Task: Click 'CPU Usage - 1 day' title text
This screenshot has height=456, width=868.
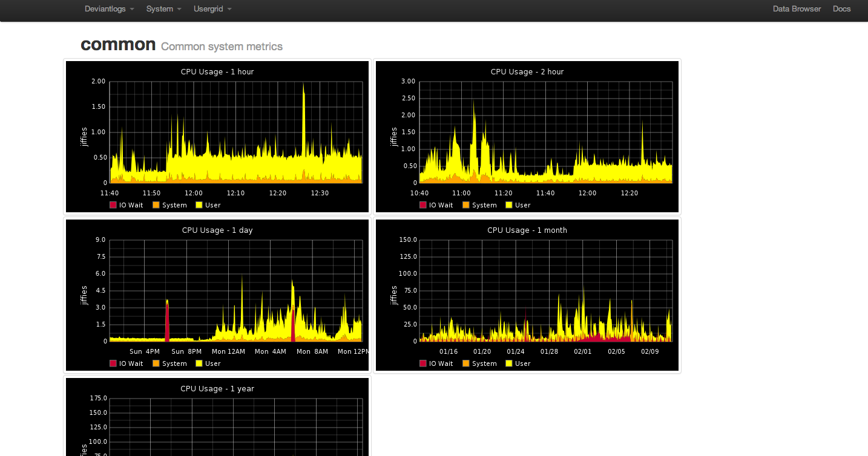Action: tap(217, 230)
